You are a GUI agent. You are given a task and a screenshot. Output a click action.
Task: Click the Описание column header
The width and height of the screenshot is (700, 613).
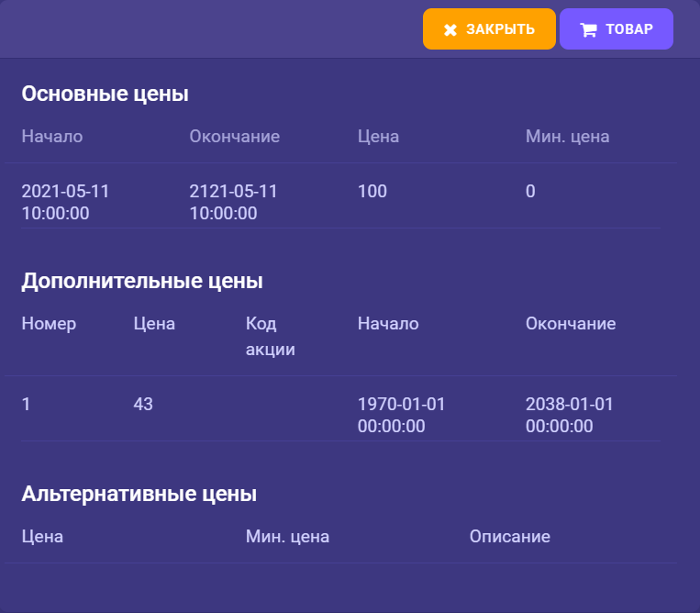pos(509,537)
